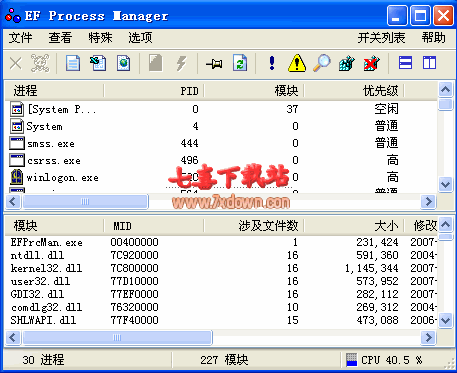
Task: Open the 特殊 menu
Action: pyautogui.click(x=100, y=38)
